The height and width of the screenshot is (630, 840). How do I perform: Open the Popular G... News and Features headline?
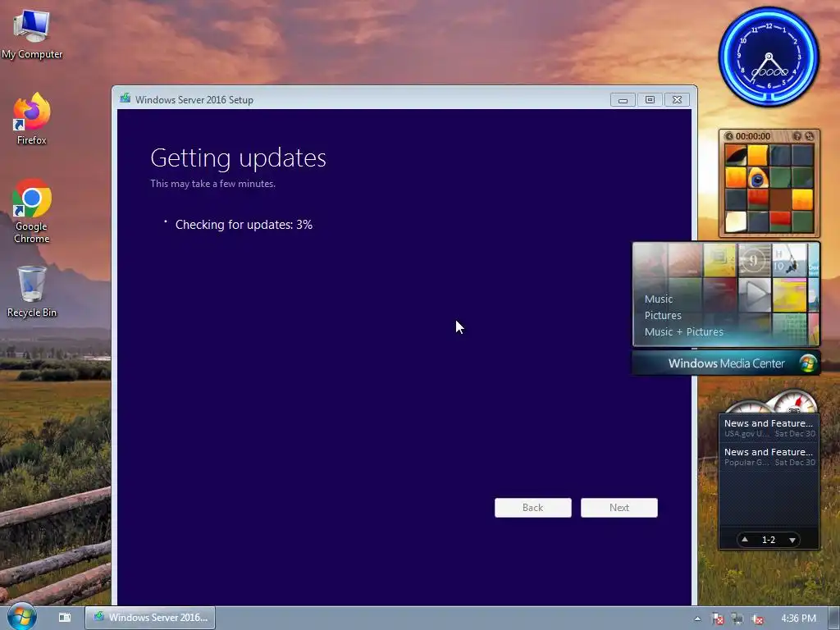tap(769, 457)
